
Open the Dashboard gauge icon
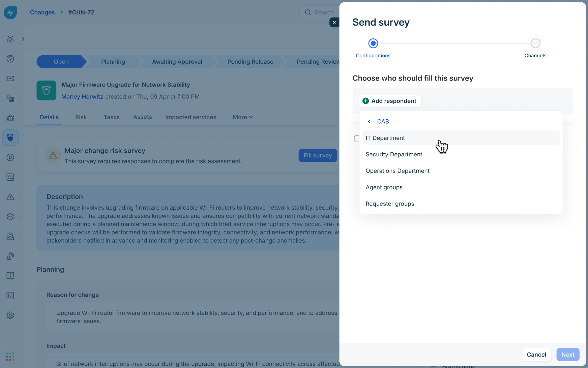10,59
